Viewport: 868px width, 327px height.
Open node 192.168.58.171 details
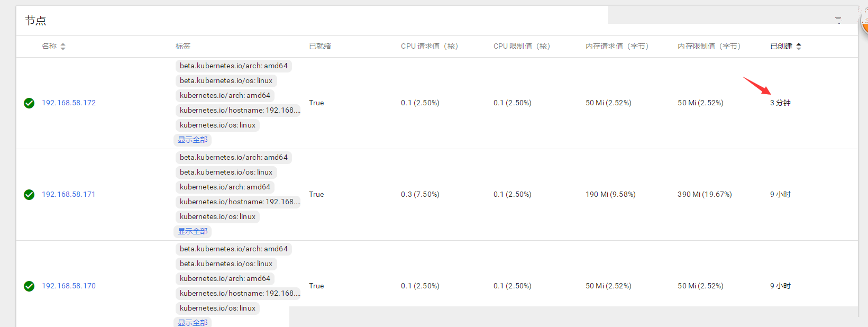pyautogui.click(x=69, y=195)
